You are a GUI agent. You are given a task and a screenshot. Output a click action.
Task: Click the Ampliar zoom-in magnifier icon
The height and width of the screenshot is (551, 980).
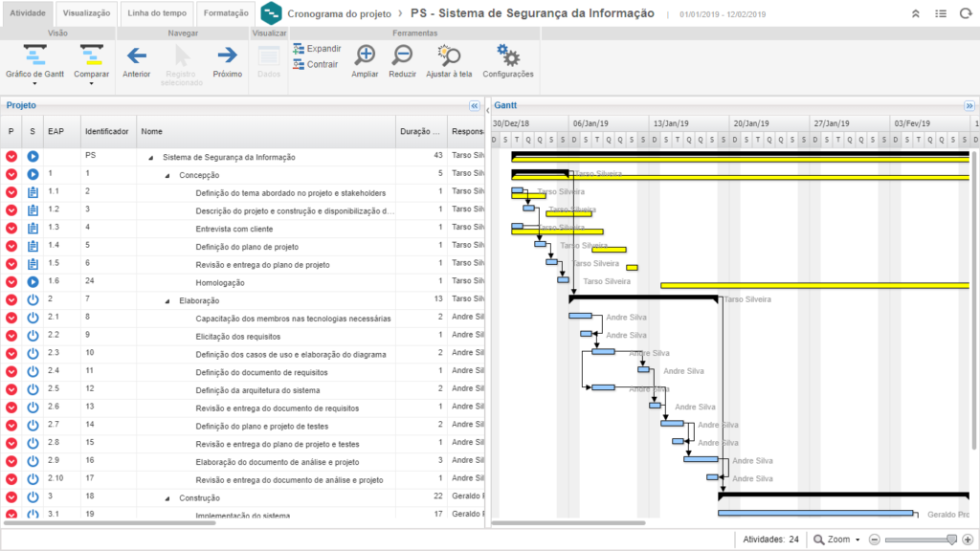pos(365,55)
